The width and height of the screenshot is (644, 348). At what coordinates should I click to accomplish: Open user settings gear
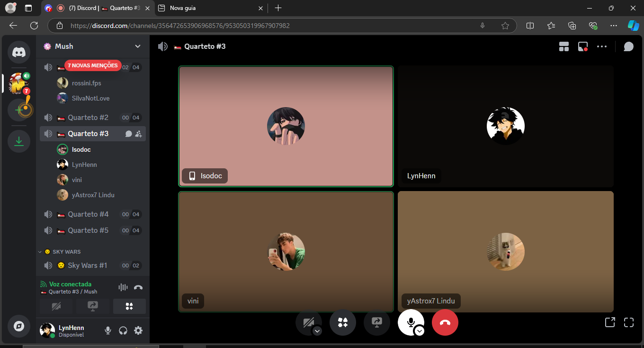[x=138, y=330]
